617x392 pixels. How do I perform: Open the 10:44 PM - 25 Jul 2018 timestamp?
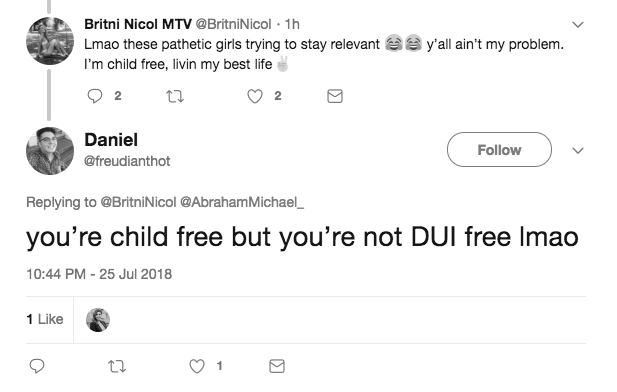pyautogui.click(x=99, y=274)
